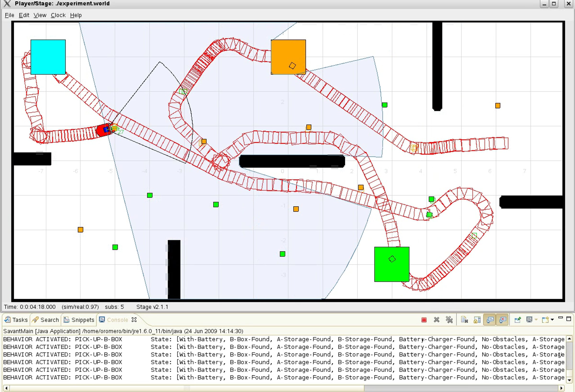This screenshot has width=575, height=392.
Task: Click the Tasks tab
Action: point(16,320)
